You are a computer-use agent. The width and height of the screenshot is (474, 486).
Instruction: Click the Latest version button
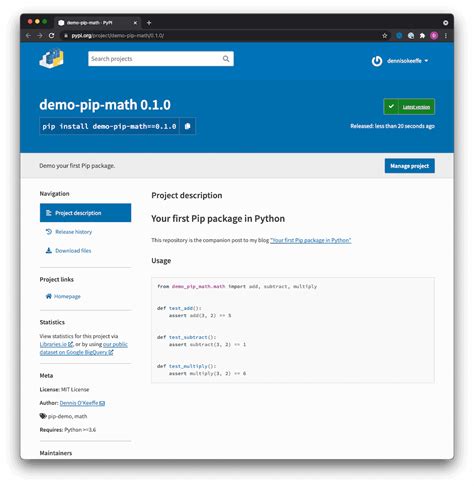[409, 107]
